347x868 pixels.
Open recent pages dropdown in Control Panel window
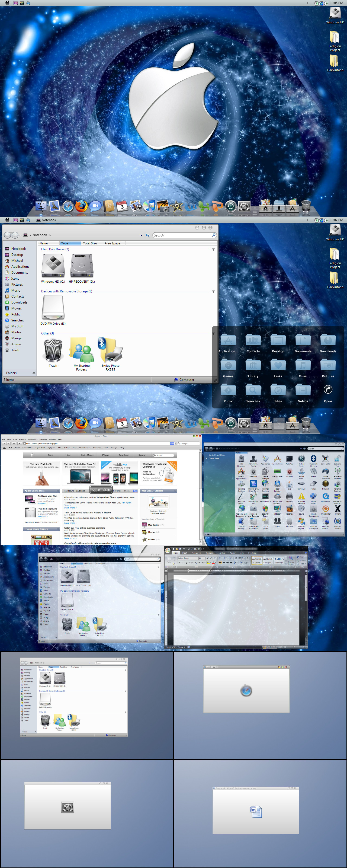[214, 449]
